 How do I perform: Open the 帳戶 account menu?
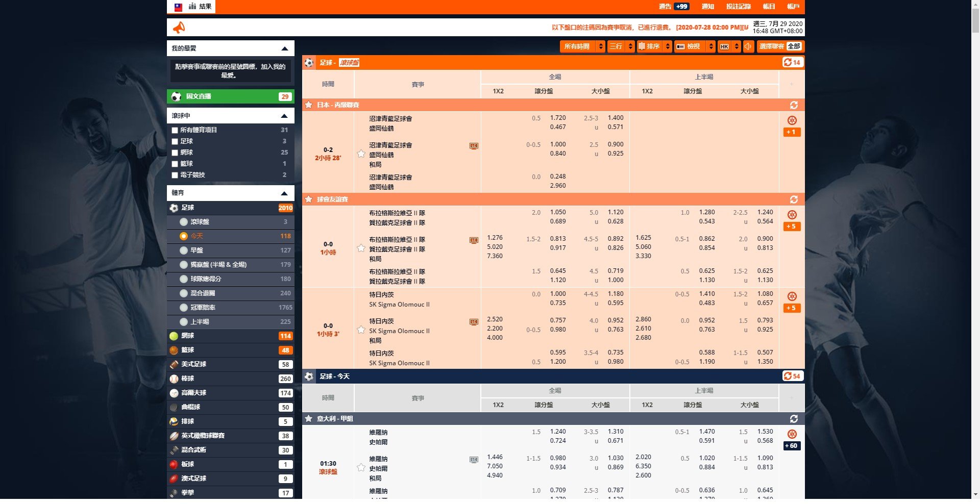793,7
